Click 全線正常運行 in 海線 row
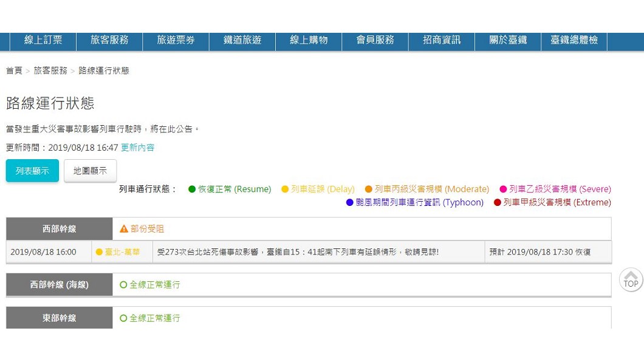This screenshot has width=644, height=362. pos(155,284)
